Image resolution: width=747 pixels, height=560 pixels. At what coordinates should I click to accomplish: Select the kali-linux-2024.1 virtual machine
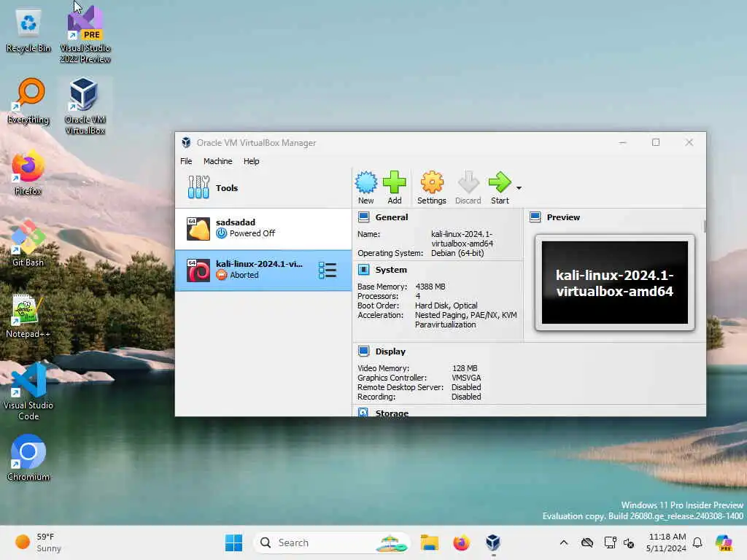(263, 270)
